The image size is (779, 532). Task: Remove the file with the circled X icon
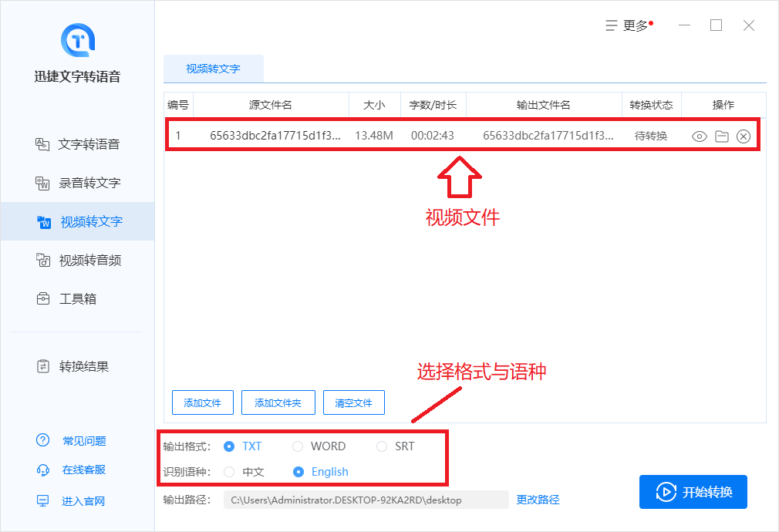[744, 136]
